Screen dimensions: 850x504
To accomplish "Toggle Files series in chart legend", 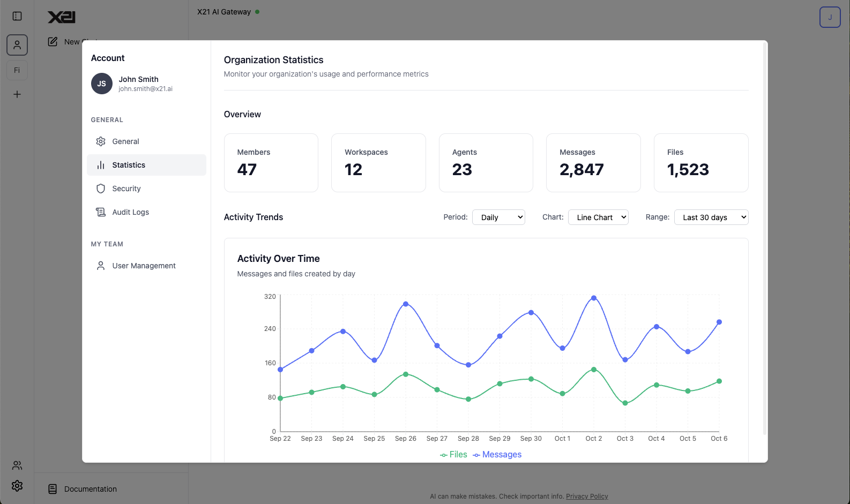I will click(x=453, y=455).
